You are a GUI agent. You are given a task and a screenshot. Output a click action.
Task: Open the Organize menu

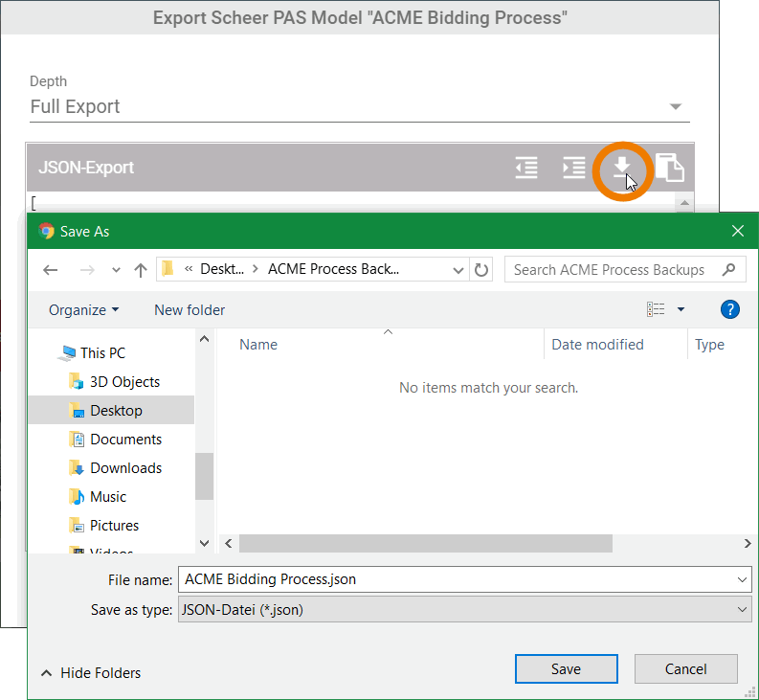pyautogui.click(x=84, y=309)
